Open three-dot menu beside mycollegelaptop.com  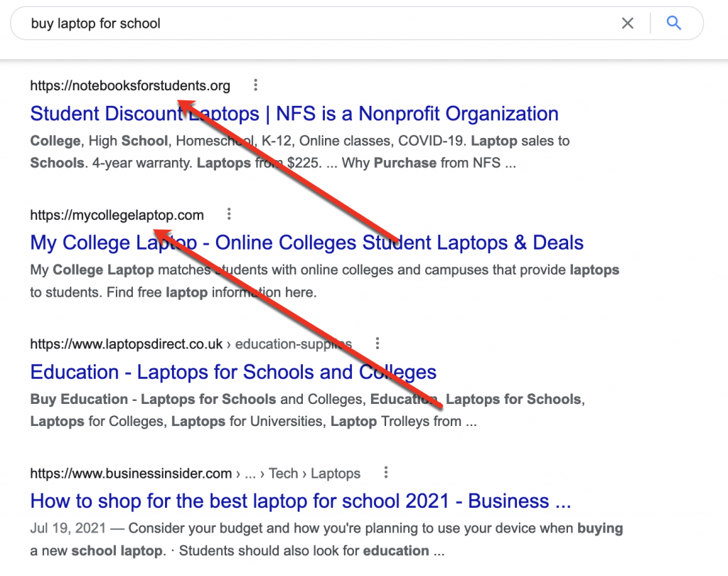229,214
